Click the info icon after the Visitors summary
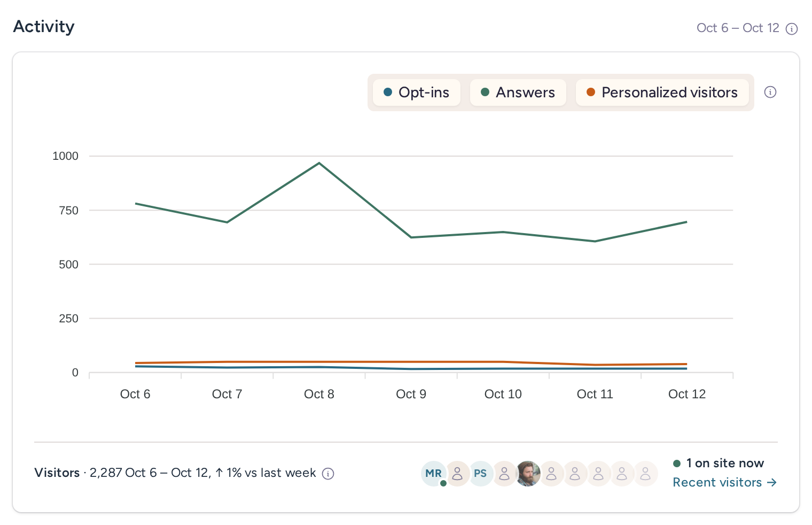The image size is (812, 525). click(328, 474)
